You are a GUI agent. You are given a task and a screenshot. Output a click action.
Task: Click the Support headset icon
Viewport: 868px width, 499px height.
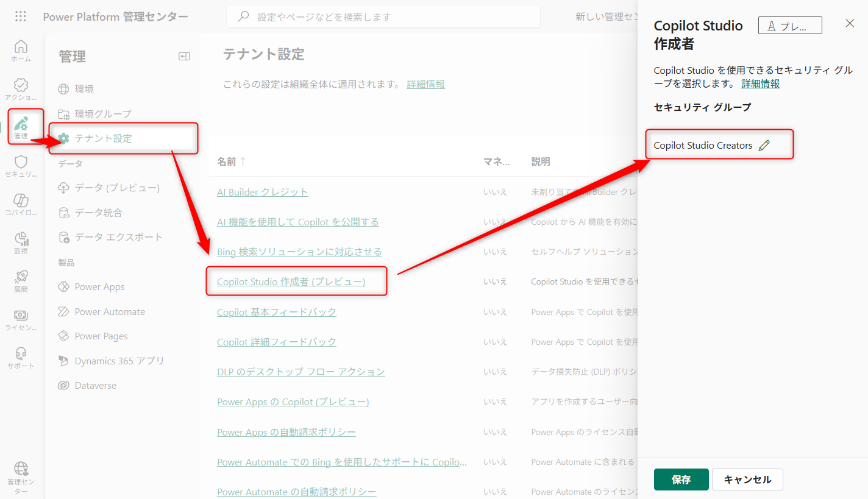[x=21, y=358]
